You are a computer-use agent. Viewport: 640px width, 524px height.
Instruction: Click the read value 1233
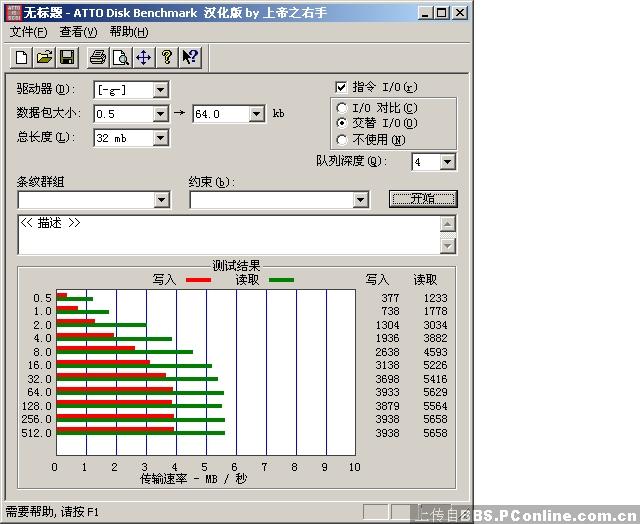(x=435, y=298)
